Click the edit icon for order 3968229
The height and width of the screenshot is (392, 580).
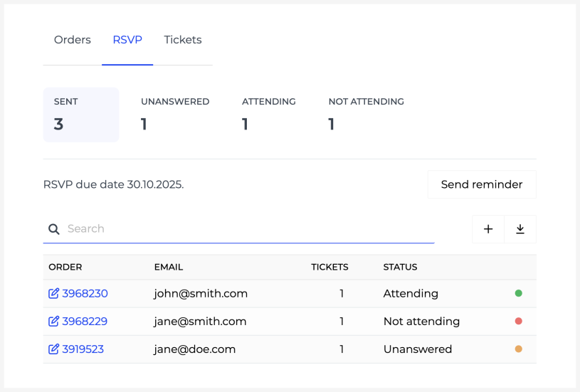(x=53, y=322)
